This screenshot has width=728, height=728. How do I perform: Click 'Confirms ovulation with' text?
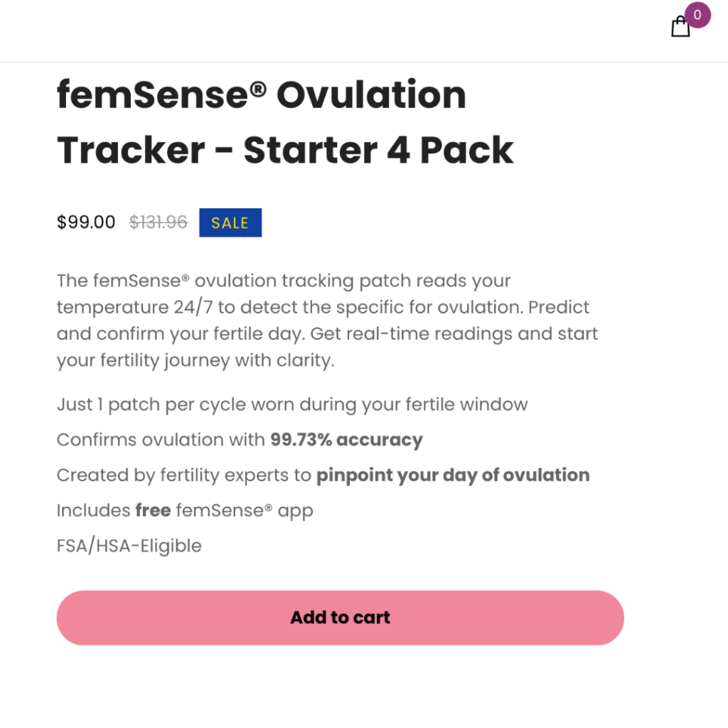[x=161, y=439]
